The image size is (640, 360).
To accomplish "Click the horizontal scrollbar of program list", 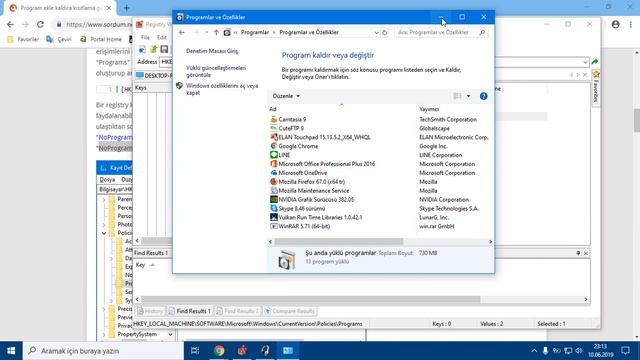I will 339,242.
